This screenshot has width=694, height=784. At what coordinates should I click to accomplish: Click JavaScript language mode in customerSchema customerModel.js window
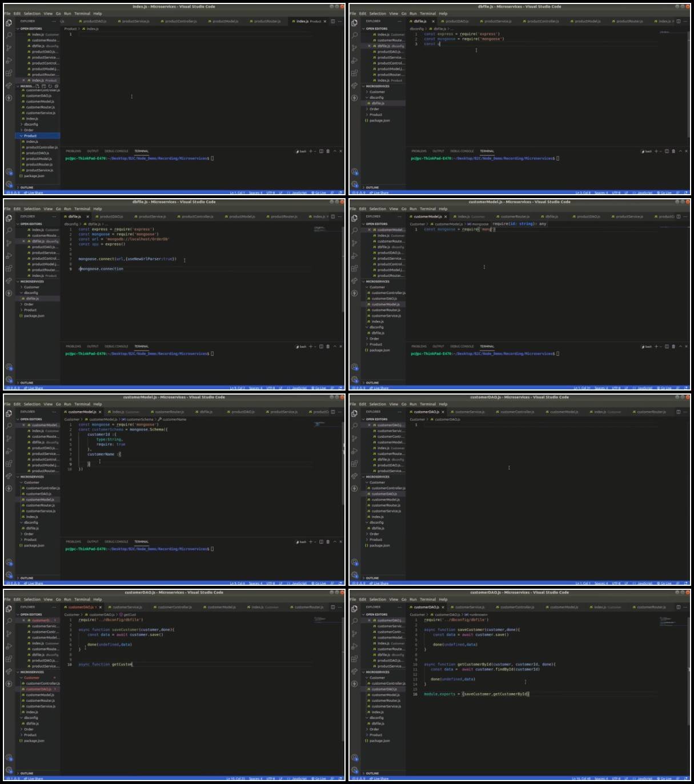pos(299,584)
